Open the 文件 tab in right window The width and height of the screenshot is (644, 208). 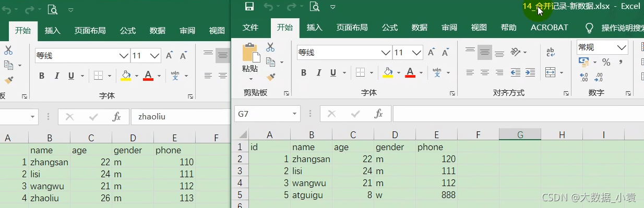tap(251, 28)
